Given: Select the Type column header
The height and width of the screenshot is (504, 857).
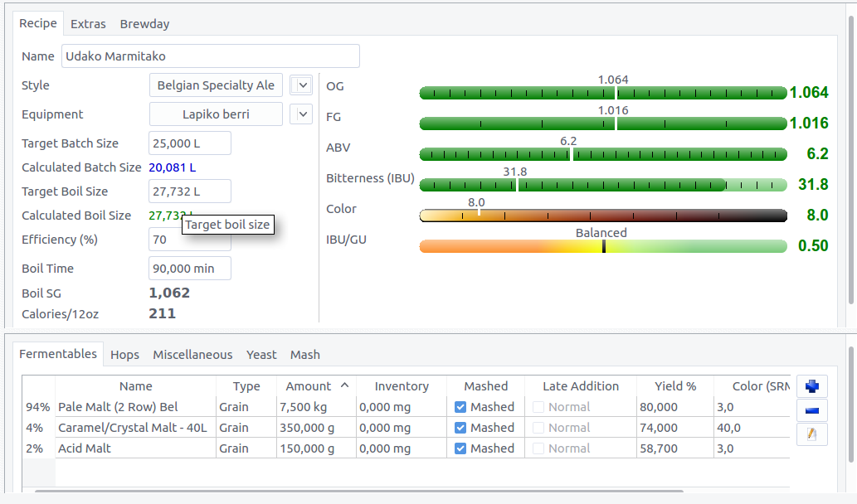Looking at the screenshot, I should 246,386.
